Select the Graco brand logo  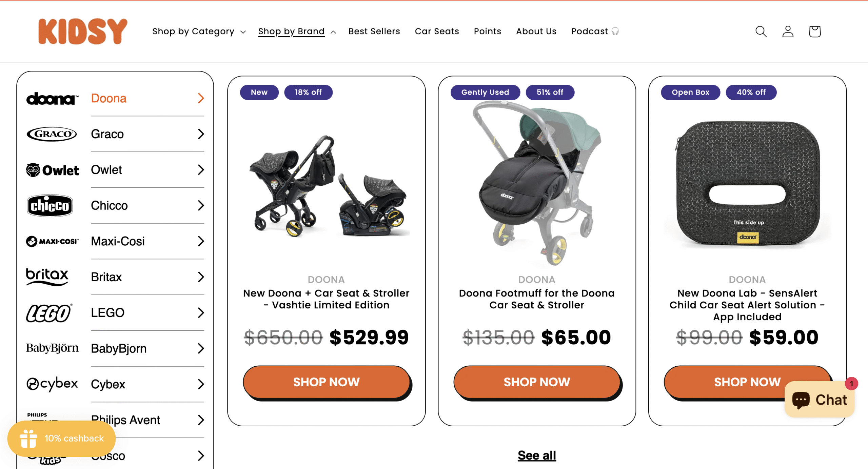coord(52,134)
